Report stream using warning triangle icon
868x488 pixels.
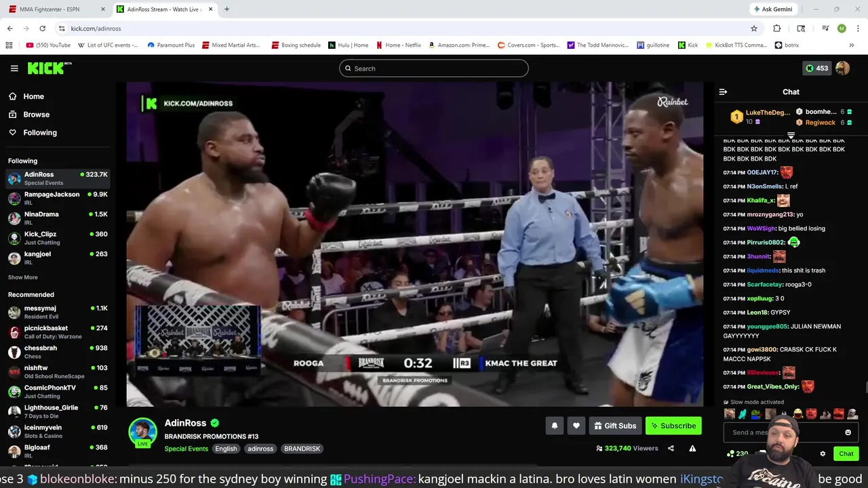692,448
